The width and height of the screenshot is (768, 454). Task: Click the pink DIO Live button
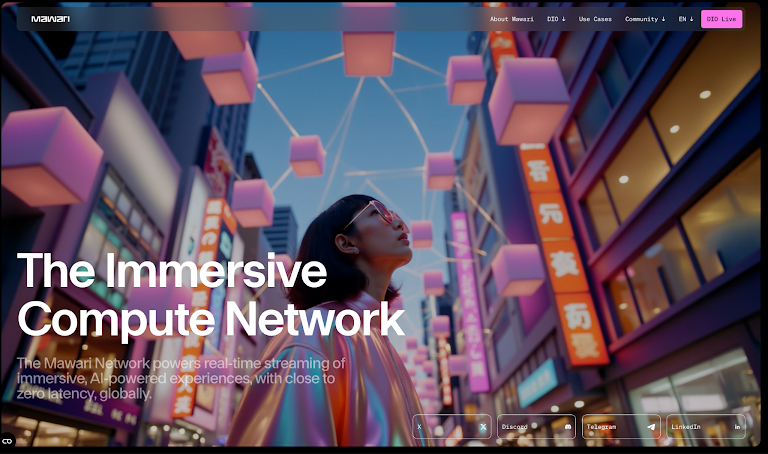coord(721,19)
